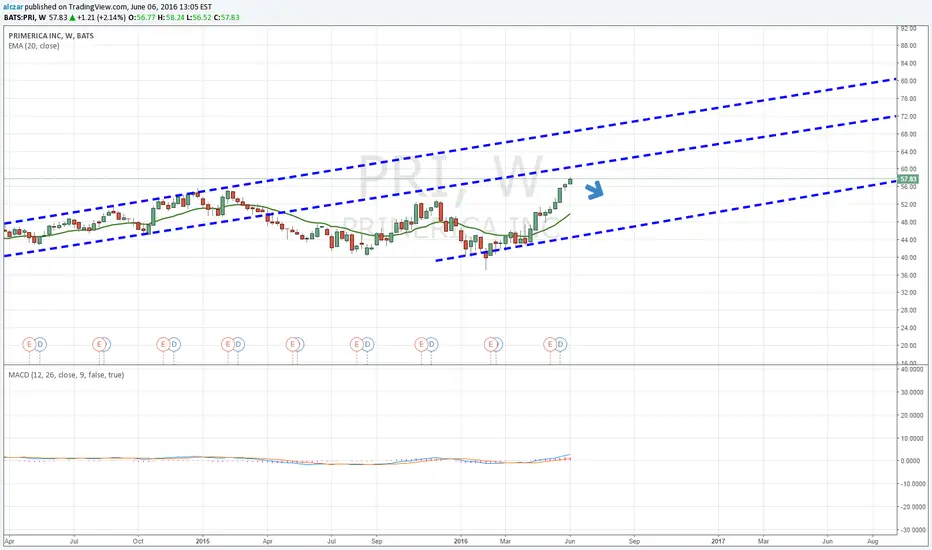The width and height of the screenshot is (932, 550).
Task: Click the 40.00 price axis label
Action: pos(908,257)
